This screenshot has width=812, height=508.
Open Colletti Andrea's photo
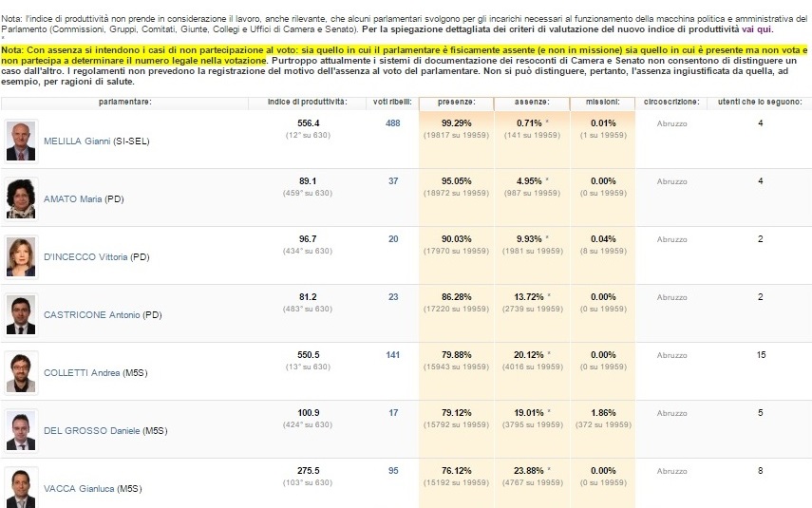20,373
